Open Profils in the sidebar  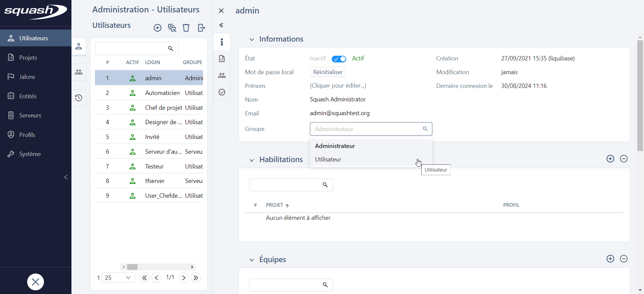[x=36, y=135]
